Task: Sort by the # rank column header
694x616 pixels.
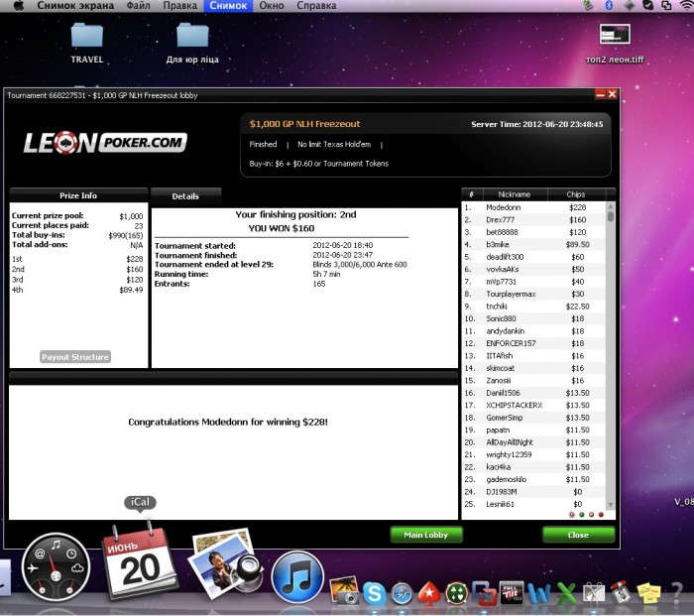Action: (x=472, y=194)
